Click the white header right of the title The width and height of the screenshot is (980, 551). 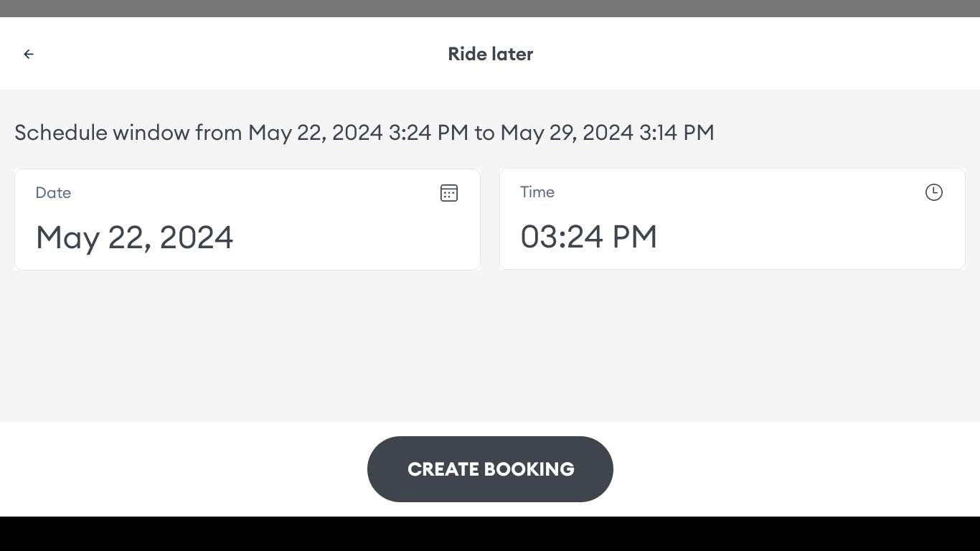(x=753, y=54)
